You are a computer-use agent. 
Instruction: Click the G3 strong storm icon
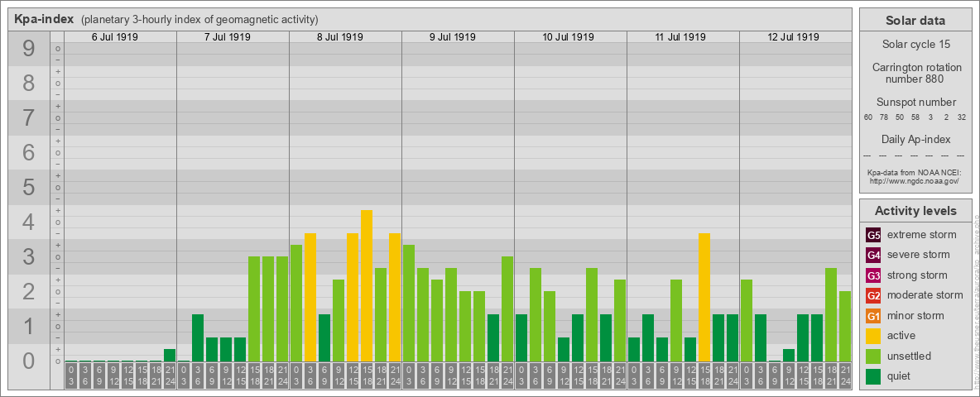(x=873, y=275)
